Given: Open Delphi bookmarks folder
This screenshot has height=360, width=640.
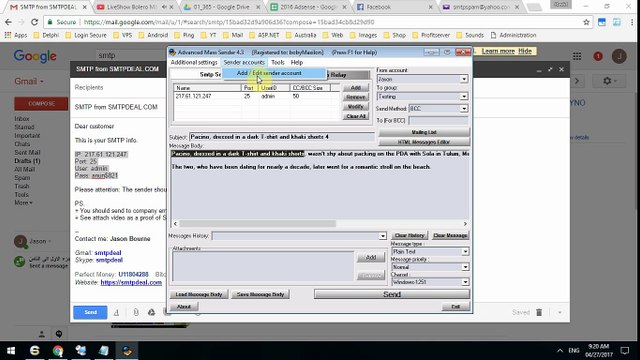Looking at the screenshot, I should (x=46, y=36).
